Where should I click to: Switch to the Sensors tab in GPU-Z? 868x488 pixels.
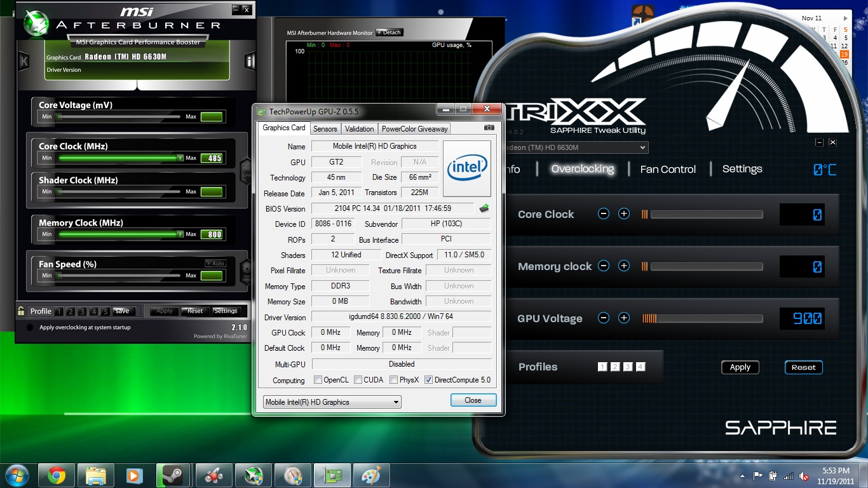(325, 128)
